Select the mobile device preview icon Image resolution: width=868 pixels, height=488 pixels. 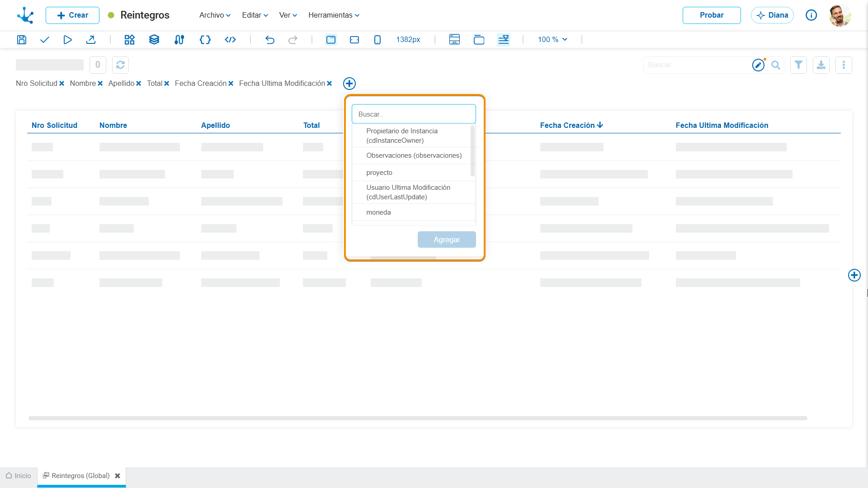(x=377, y=40)
